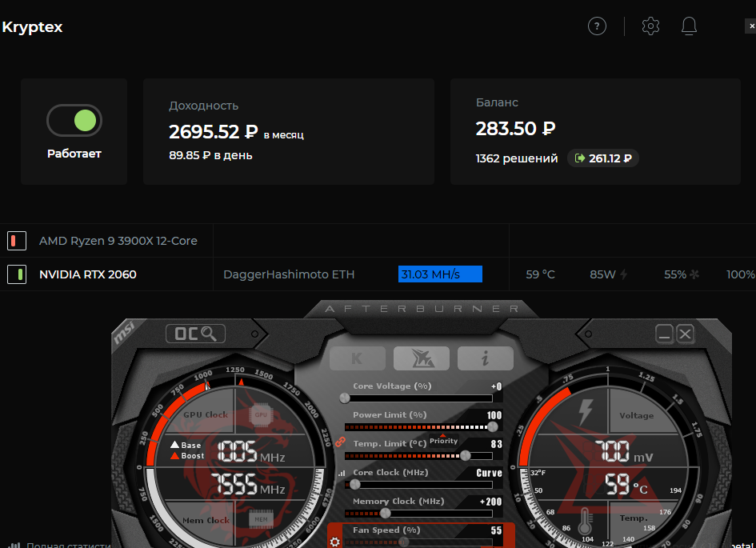Click the Fan Speed (%) slider knob
This screenshot has width=756, height=548.
click(x=403, y=542)
